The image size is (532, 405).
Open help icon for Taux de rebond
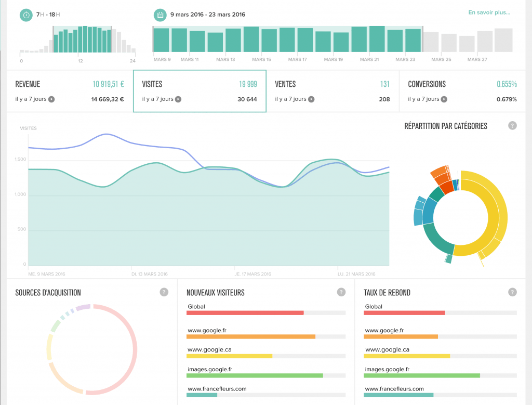(512, 292)
